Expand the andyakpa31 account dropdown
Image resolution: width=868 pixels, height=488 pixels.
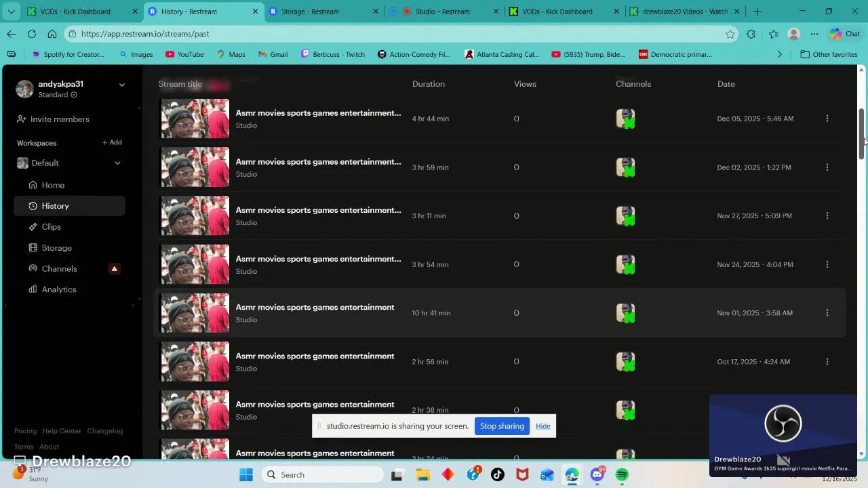(122, 85)
